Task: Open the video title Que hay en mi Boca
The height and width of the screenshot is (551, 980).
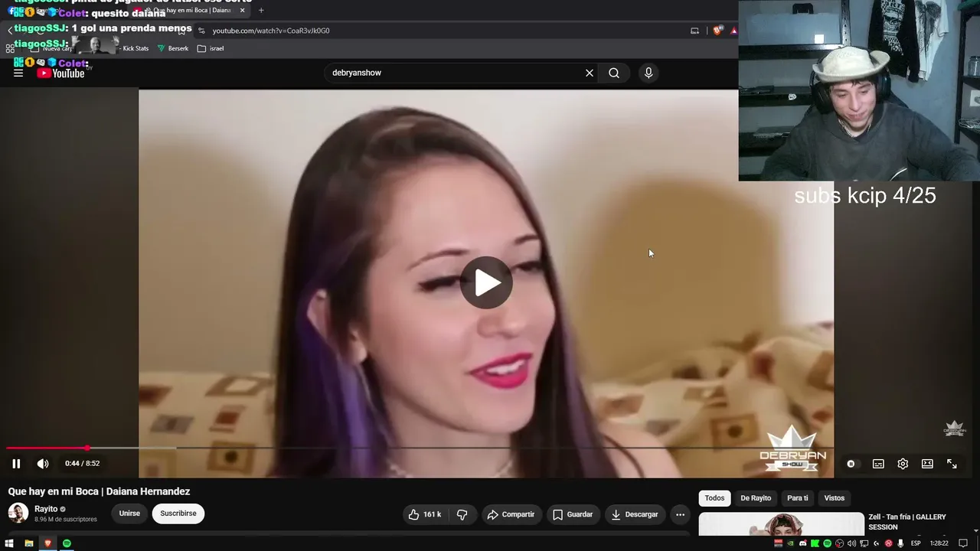Action: [x=99, y=491]
